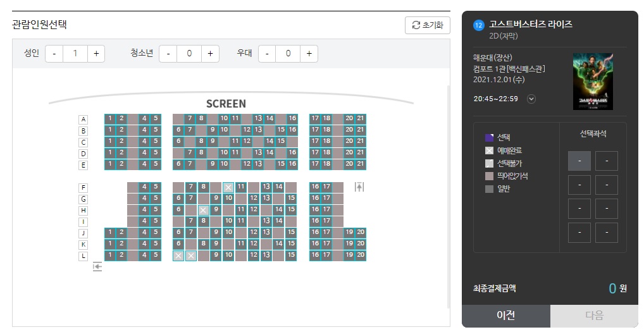Select seat 18 in row C
The image size is (644, 332).
(326, 141)
